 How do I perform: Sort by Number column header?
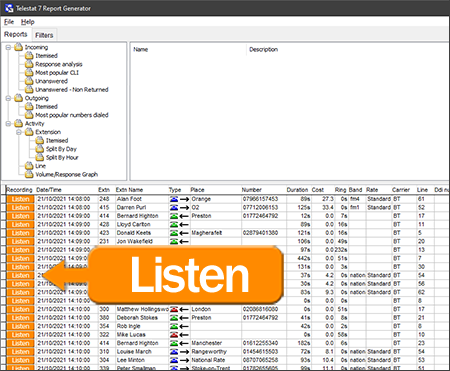[263, 190]
